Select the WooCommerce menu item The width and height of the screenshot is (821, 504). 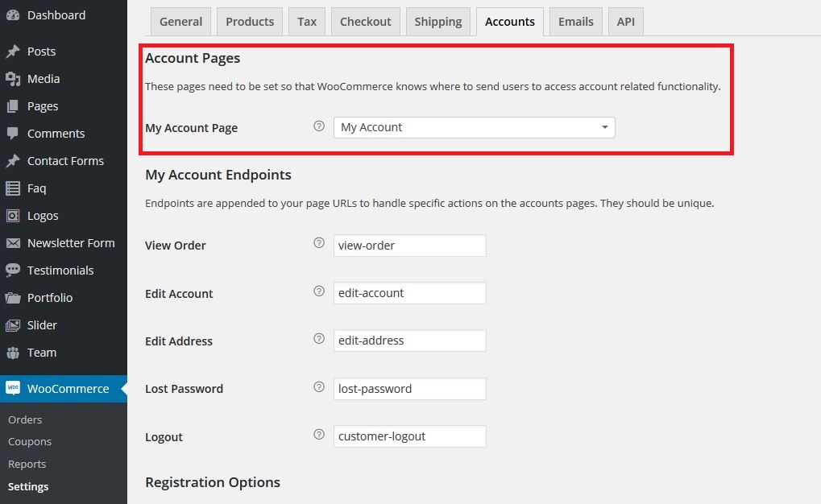[64, 389]
